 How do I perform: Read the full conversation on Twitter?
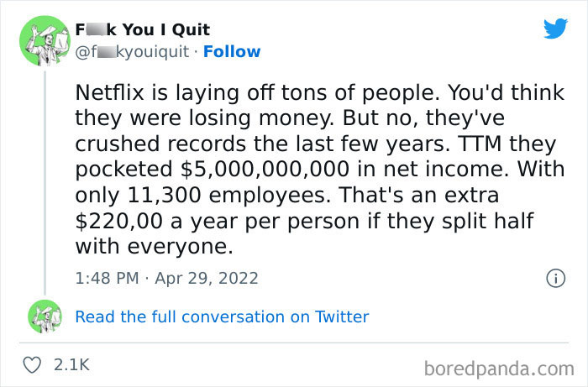pyautogui.click(x=222, y=316)
